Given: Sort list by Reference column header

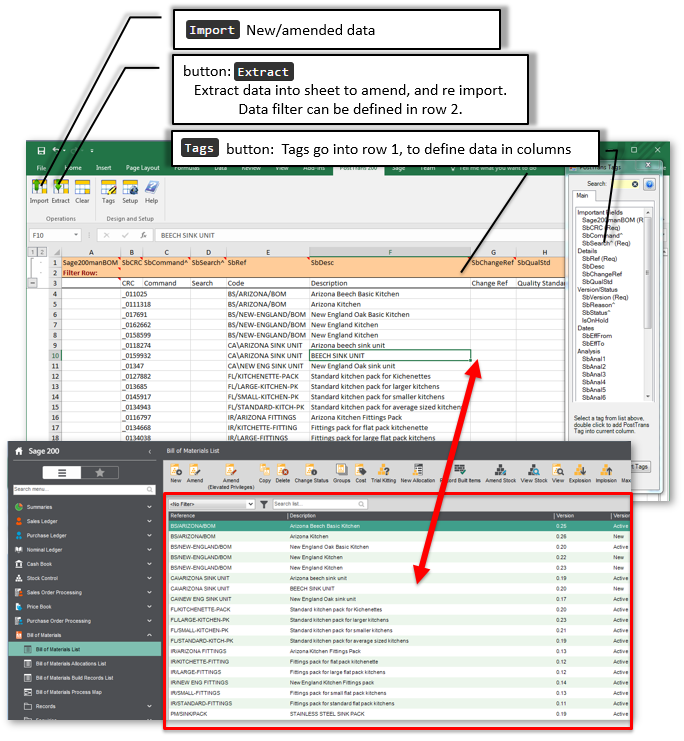Looking at the screenshot, I should pyautogui.click(x=228, y=516).
